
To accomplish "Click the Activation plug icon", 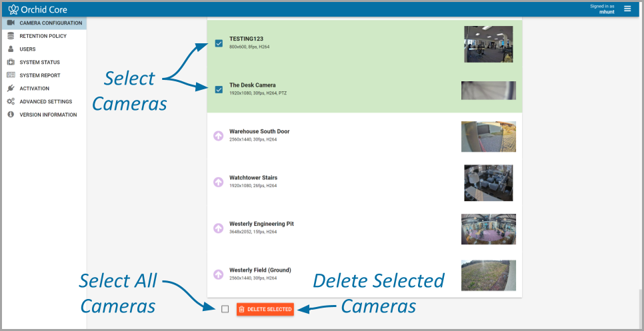I will (x=11, y=89).
